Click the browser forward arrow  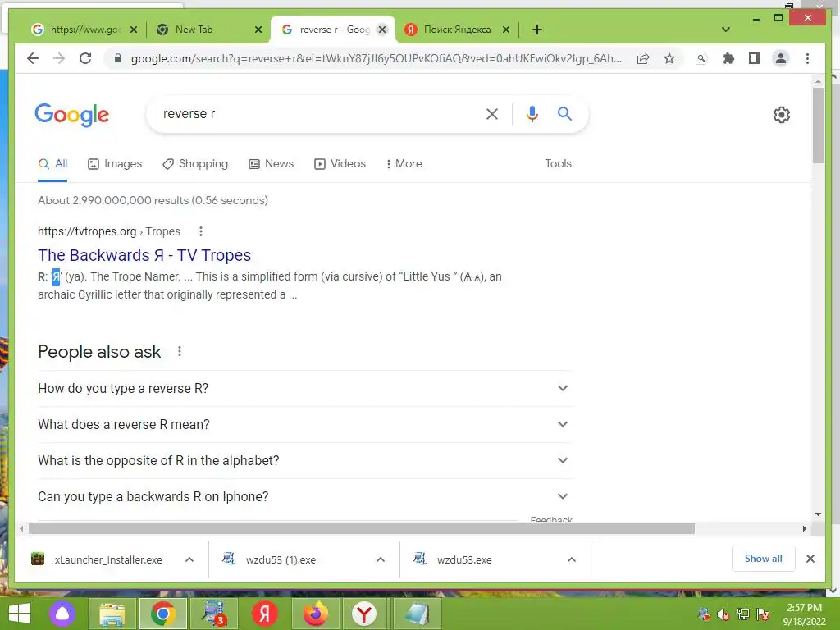coord(59,58)
